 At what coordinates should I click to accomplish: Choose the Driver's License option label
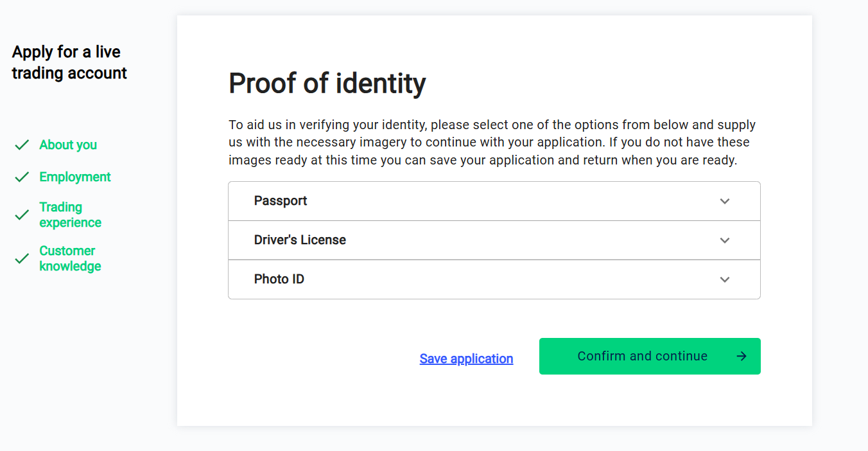300,240
